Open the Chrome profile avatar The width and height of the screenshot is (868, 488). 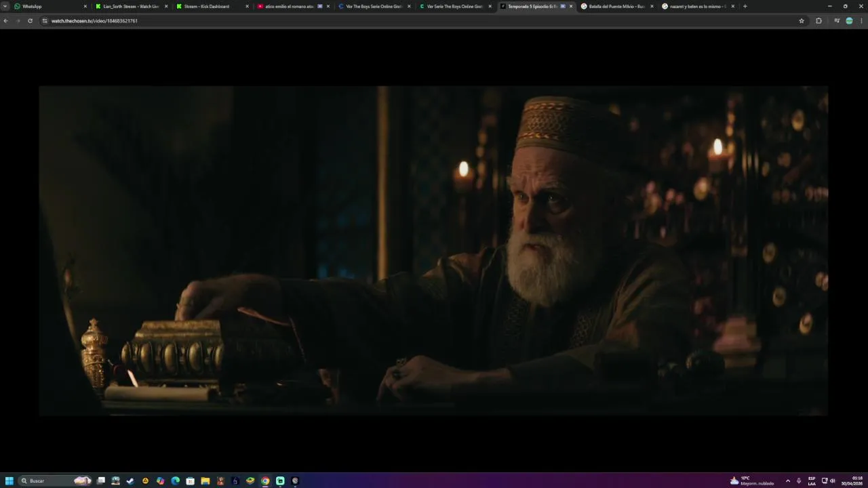pos(849,21)
